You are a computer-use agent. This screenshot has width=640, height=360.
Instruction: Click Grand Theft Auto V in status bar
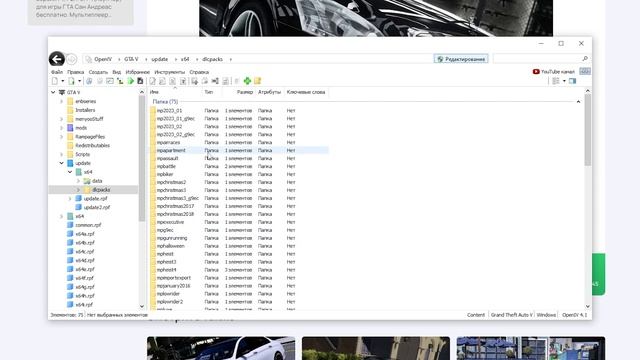511,315
